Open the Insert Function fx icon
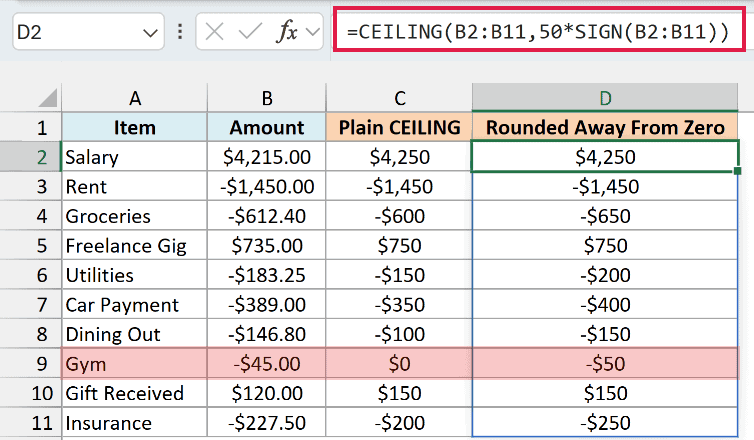The height and width of the screenshot is (440, 754). click(x=287, y=32)
